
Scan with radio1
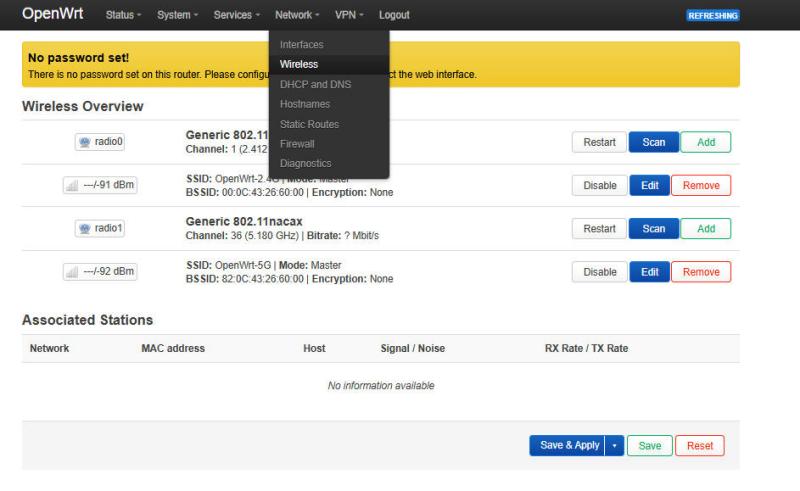(654, 229)
